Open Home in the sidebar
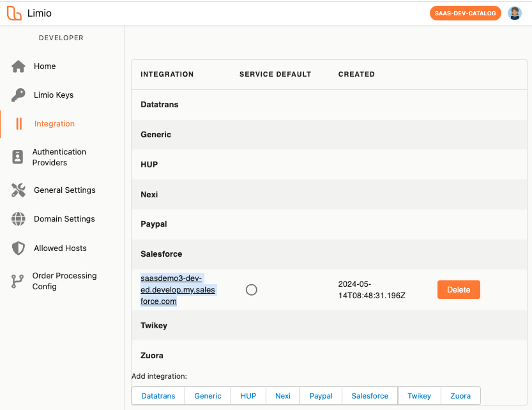The height and width of the screenshot is (410, 532). click(x=45, y=66)
